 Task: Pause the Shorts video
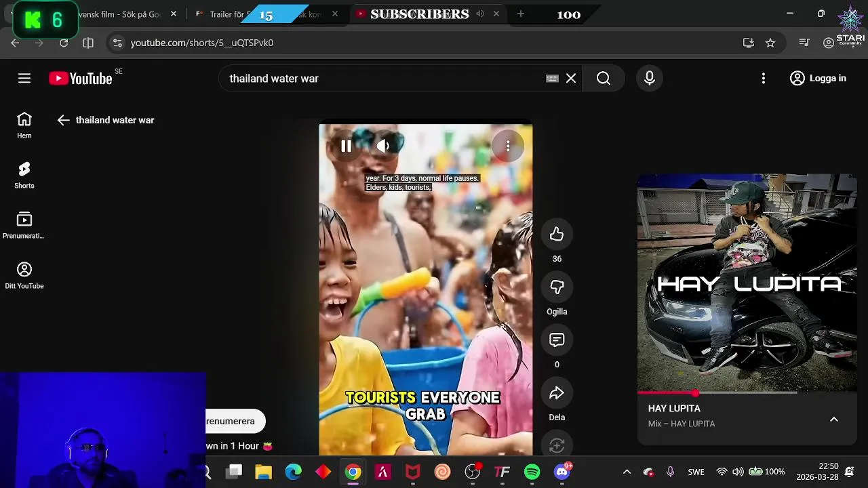click(x=346, y=146)
